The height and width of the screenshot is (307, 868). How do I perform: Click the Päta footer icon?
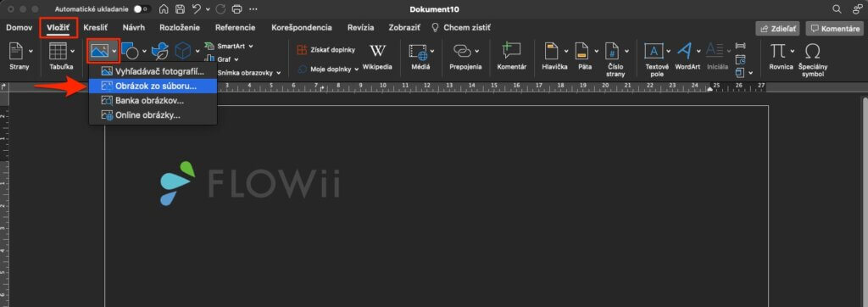pos(581,51)
